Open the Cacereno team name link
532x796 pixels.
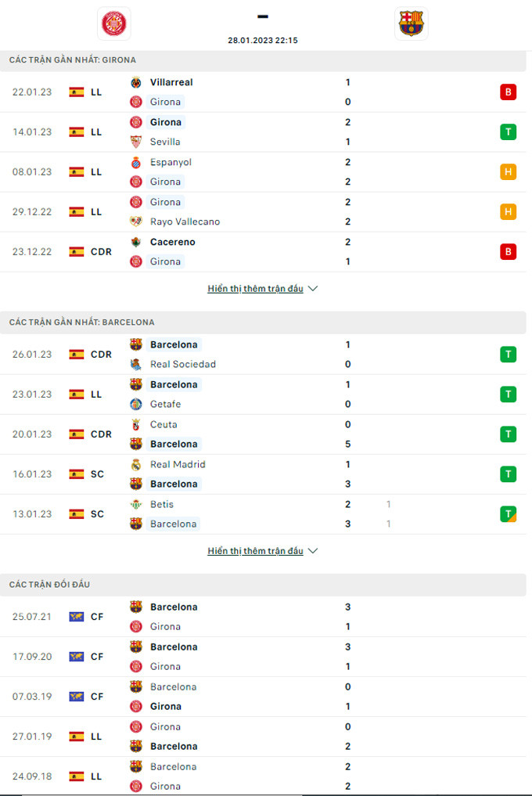(172, 242)
